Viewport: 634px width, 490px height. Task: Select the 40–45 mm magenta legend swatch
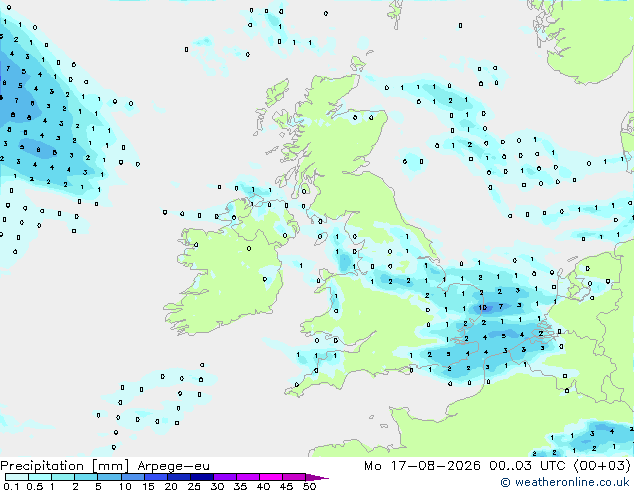[x=271, y=477]
